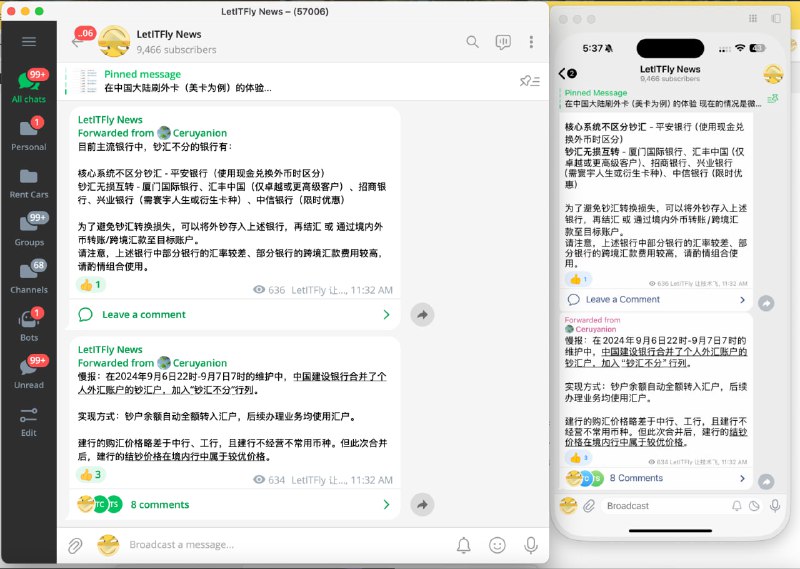Open the Pinned Message bar in the phone window

click(x=662, y=98)
